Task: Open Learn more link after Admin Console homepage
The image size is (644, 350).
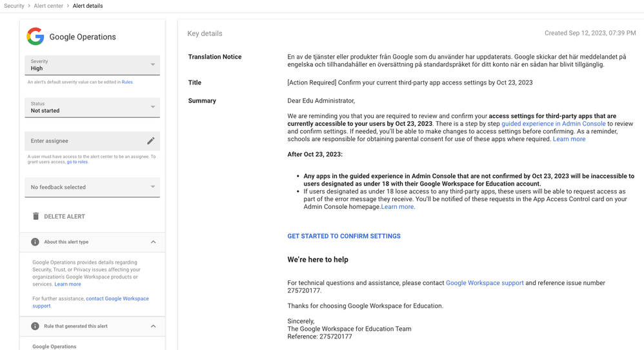Action: (397, 207)
